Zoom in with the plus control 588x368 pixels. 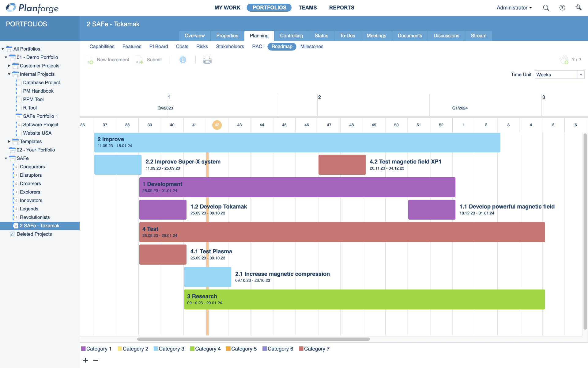click(85, 360)
